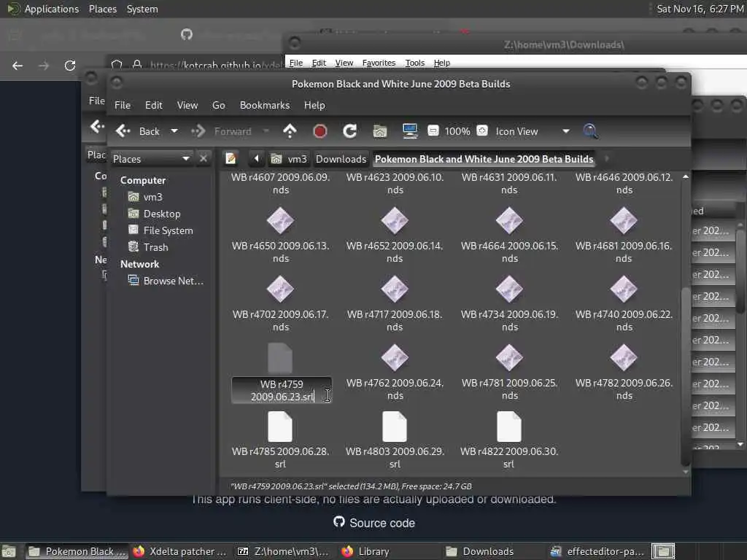Go up to the parent folder
Viewport: 747px width, 560px height.
pyautogui.click(x=290, y=131)
